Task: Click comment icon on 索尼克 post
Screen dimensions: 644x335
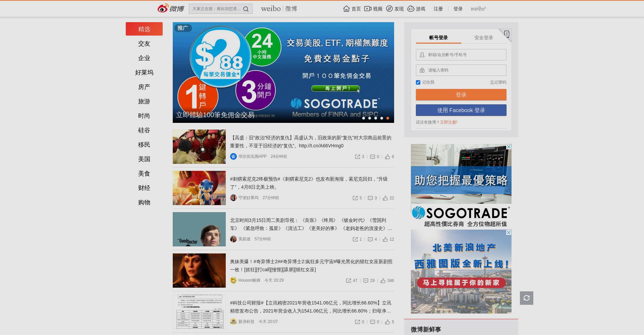Action: [370, 198]
